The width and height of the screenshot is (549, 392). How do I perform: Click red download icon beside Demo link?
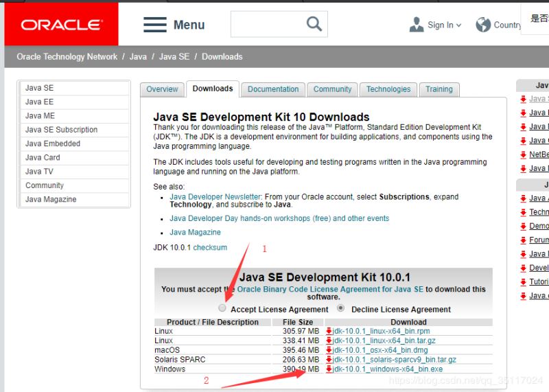click(x=523, y=227)
